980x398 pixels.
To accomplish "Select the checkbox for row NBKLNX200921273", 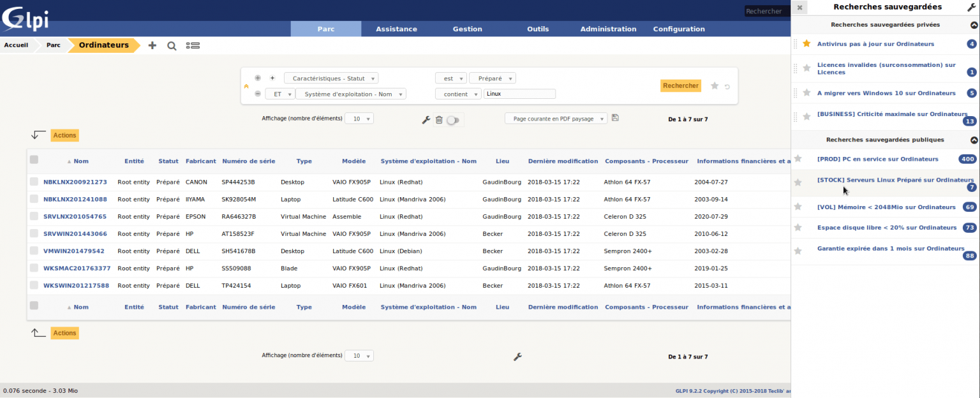I will coord(34,182).
